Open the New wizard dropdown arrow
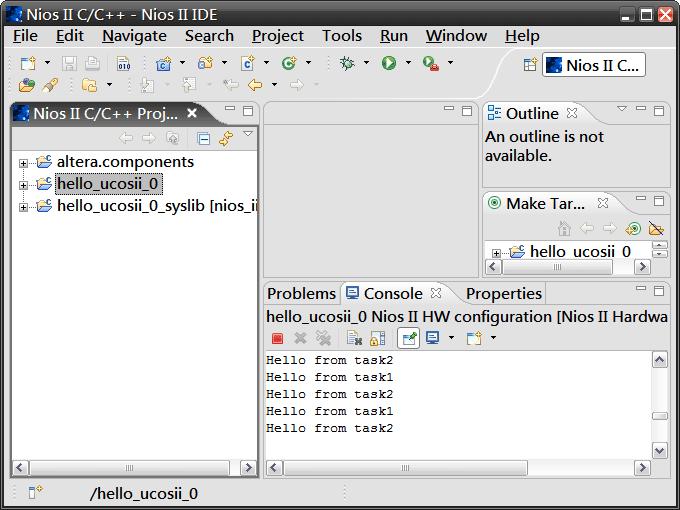This screenshot has width=680, height=510. point(47,63)
